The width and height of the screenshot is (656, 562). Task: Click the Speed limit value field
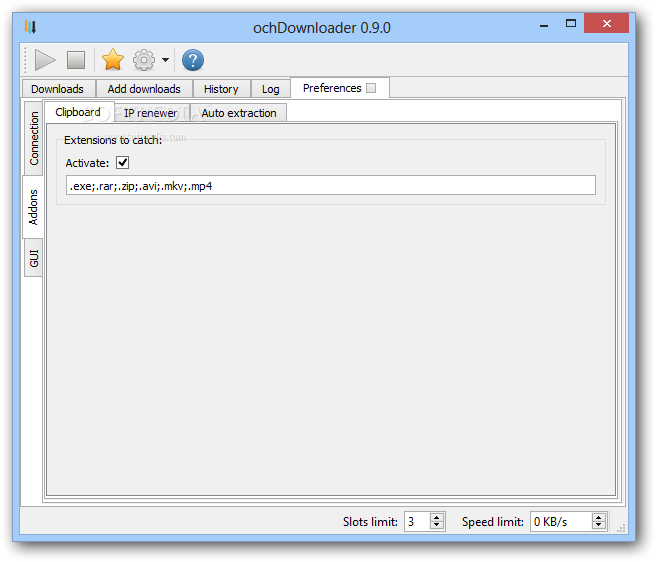(x=561, y=521)
